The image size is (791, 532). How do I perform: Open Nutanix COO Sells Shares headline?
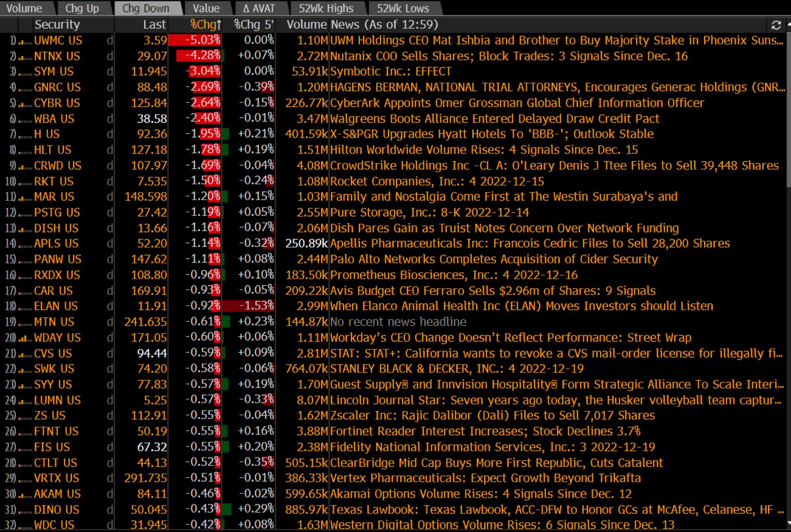[x=509, y=56]
